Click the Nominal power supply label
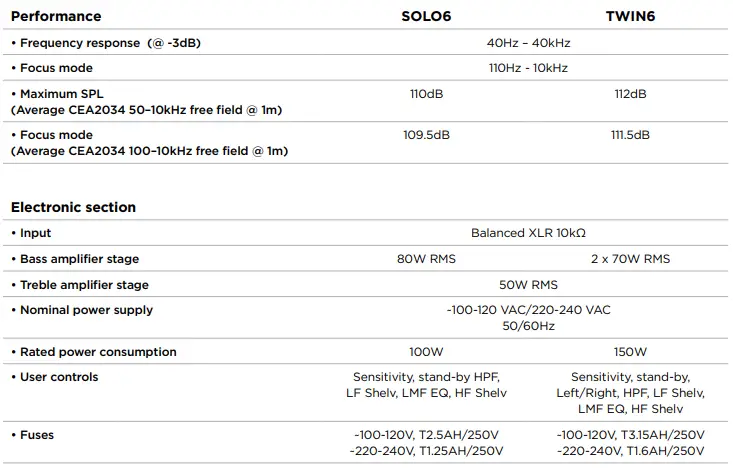 coord(86,310)
